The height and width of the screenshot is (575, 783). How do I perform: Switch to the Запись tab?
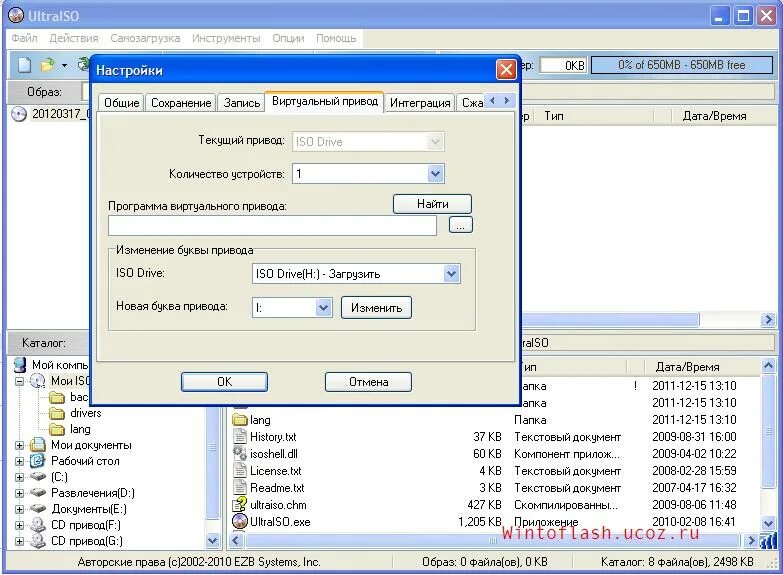point(242,103)
